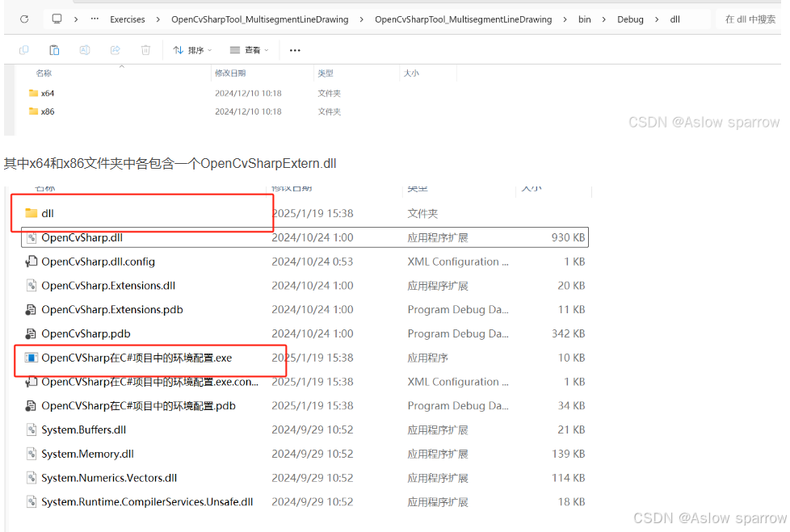Click file name OpenCVSharp在C#项目中的环境配置.exe.con...
The height and width of the screenshot is (532, 790).
pyautogui.click(x=150, y=382)
